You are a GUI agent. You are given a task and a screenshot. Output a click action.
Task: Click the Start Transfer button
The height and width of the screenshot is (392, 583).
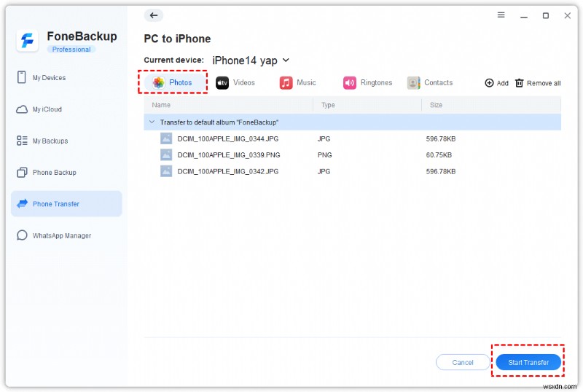(x=528, y=362)
